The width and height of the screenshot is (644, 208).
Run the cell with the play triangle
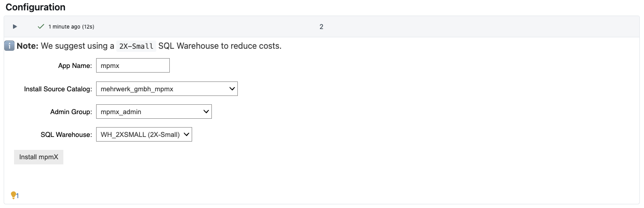[15, 26]
